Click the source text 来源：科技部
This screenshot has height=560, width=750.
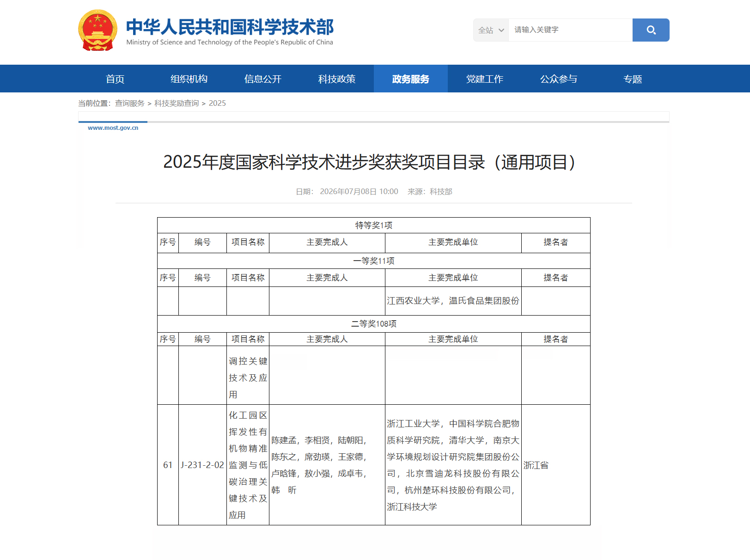[430, 191]
